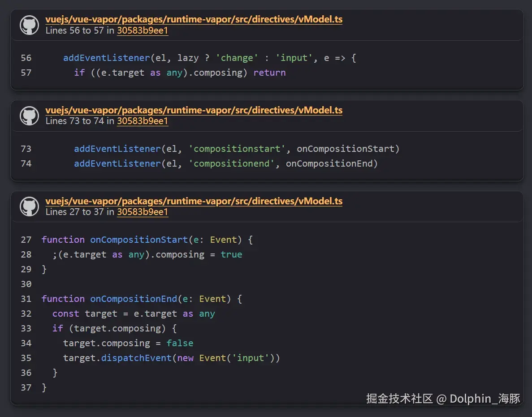This screenshot has height=417, width=532.
Task: Click the GitHub octocat icon on the third snippet
Action: (x=29, y=206)
